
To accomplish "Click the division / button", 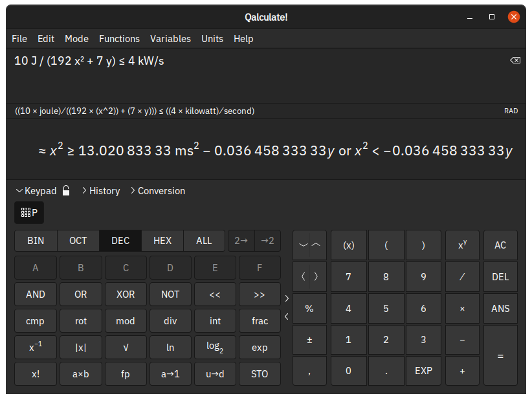I will (462, 276).
